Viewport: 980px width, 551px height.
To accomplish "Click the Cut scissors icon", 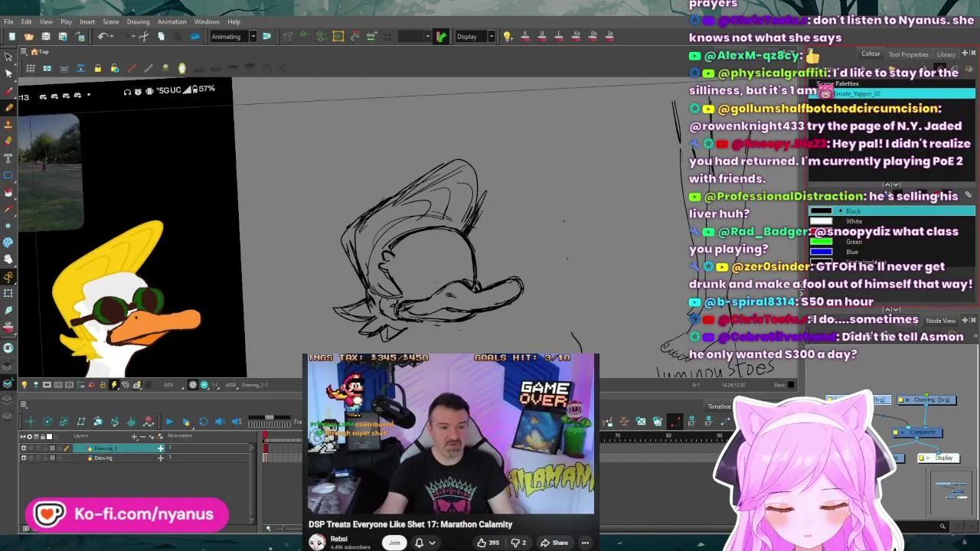I will [143, 37].
